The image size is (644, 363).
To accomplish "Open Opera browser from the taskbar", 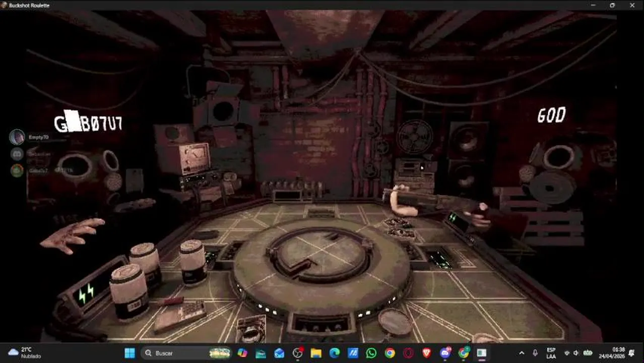I will (x=408, y=353).
